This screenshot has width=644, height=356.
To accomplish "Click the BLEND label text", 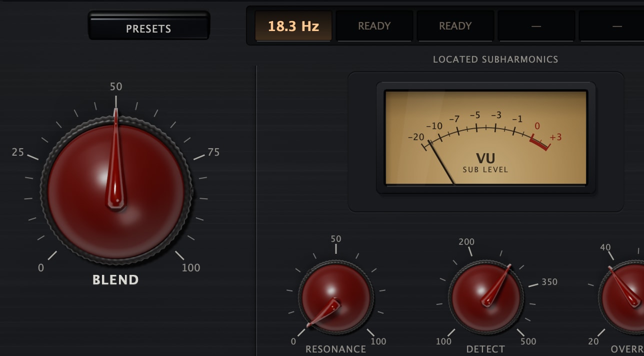I will click(115, 280).
